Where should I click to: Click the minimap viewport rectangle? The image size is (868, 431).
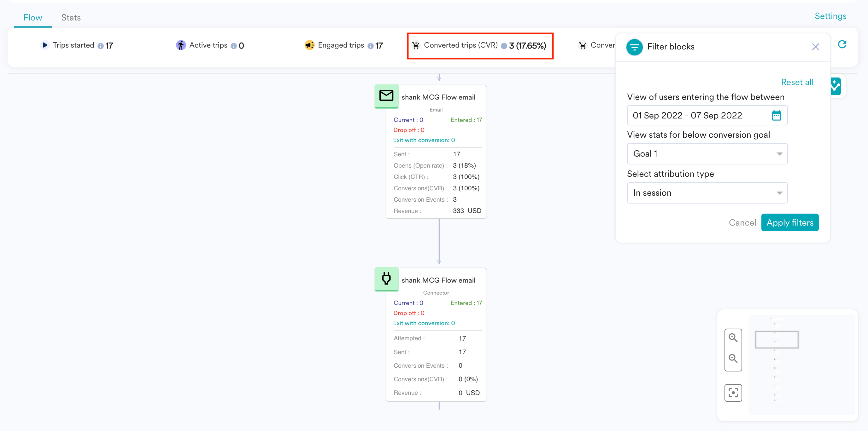click(x=777, y=340)
